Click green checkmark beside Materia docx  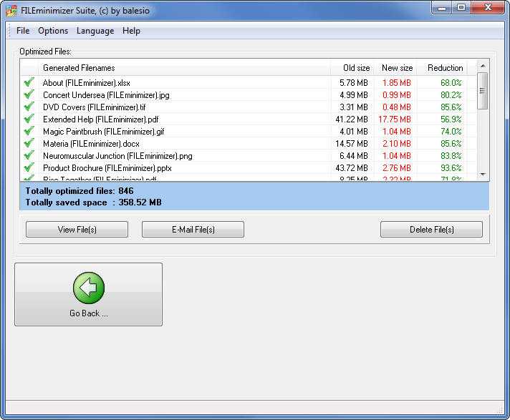pyautogui.click(x=29, y=143)
